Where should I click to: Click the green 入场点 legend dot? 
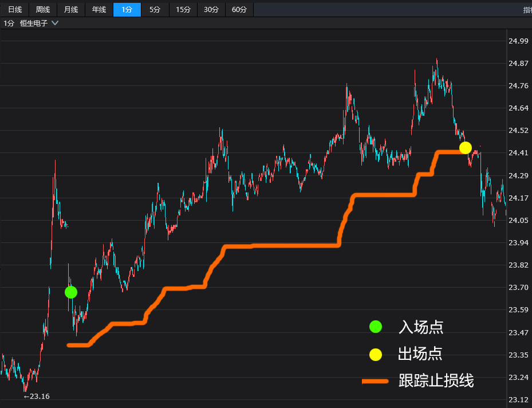[x=375, y=327]
